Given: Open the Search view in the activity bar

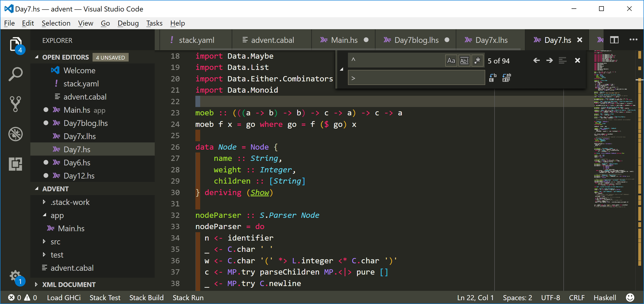Looking at the screenshot, I should coord(16,73).
